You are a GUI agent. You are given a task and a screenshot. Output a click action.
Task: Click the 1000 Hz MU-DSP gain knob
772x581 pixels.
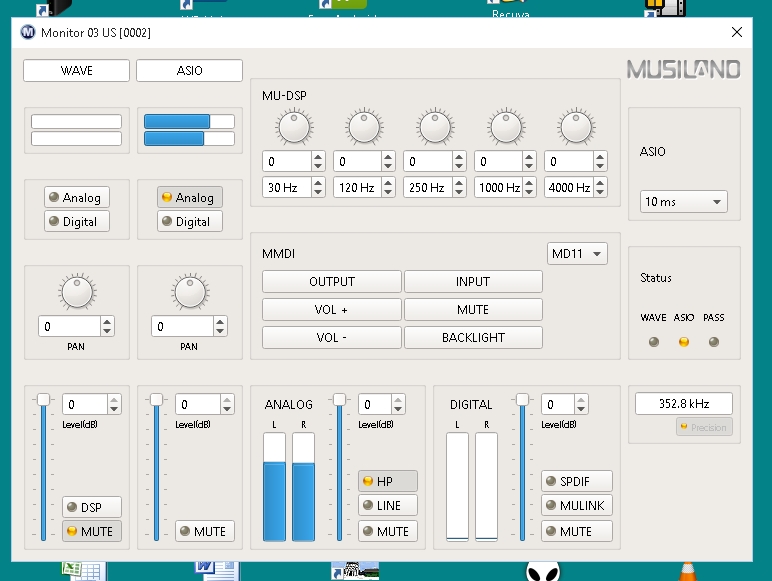point(506,127)
